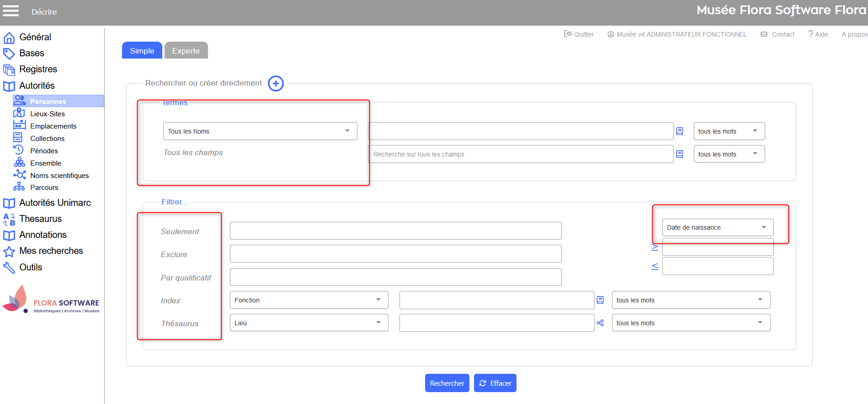Open index list icon beside Tous les Noms field

[680, 131]
